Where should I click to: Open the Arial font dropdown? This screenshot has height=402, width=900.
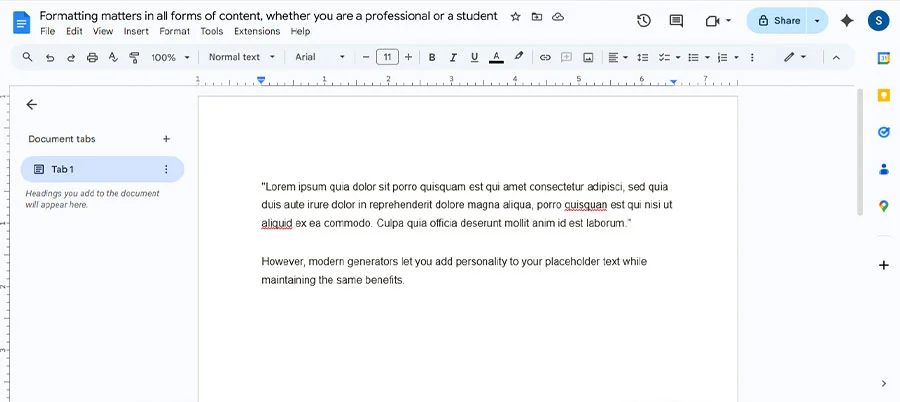(320, 57)
